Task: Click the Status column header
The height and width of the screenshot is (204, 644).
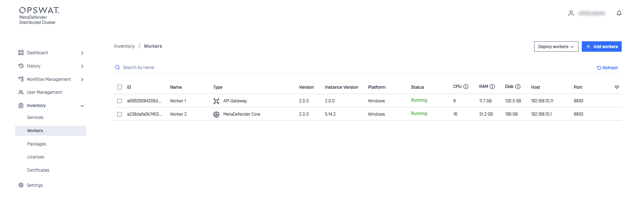Action: coord(418,87)
